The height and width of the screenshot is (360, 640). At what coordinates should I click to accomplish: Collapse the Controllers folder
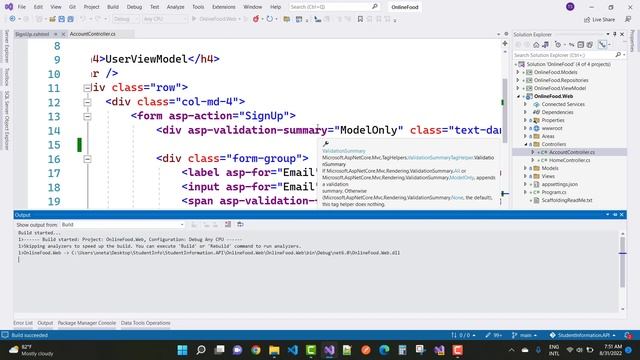pyautogui.click(x=526, y=144)
